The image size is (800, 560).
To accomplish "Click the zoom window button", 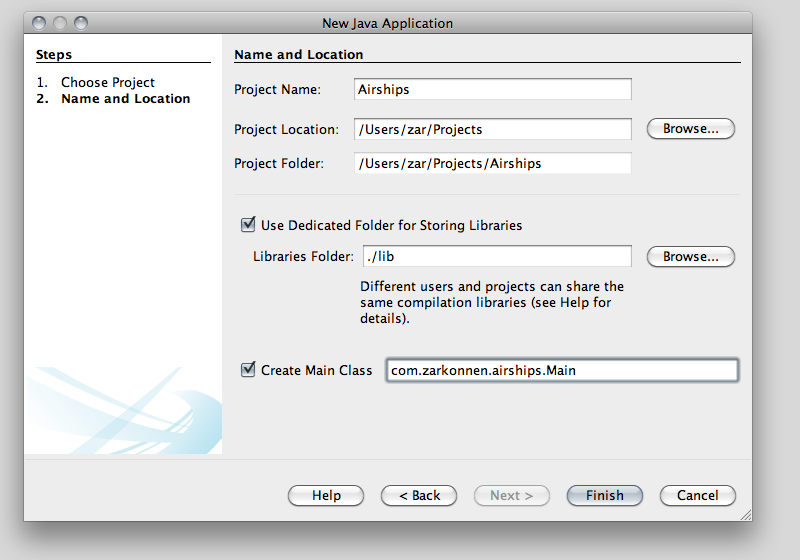I will click(x=81, y=23).
